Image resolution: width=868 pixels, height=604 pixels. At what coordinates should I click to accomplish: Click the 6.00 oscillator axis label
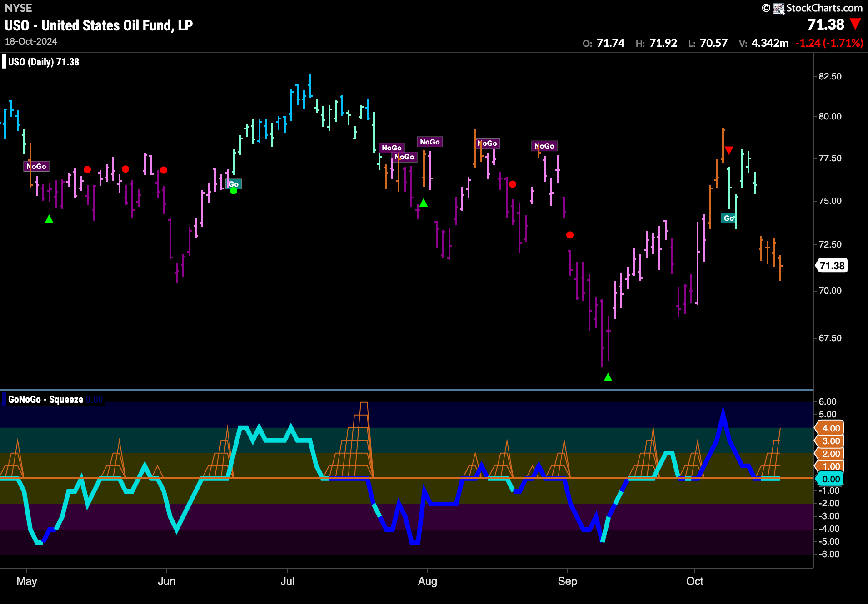point(828,401)
